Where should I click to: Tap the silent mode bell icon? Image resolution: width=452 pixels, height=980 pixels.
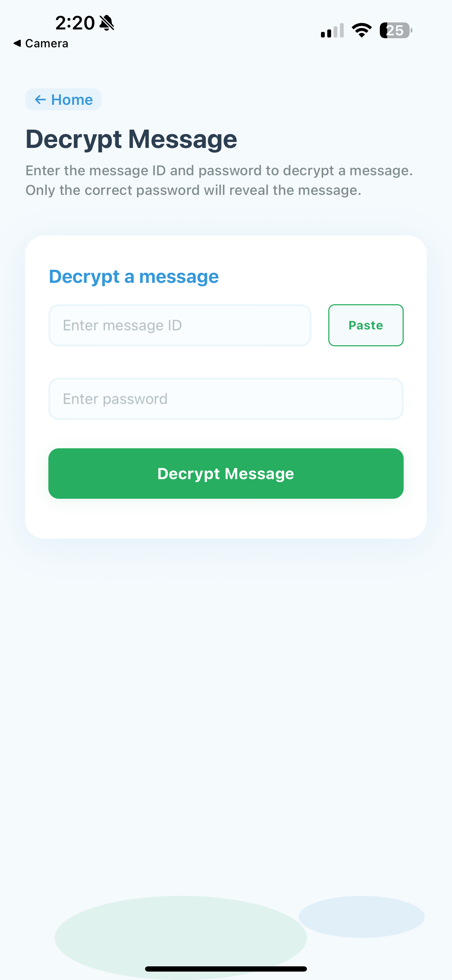(107, 23)
